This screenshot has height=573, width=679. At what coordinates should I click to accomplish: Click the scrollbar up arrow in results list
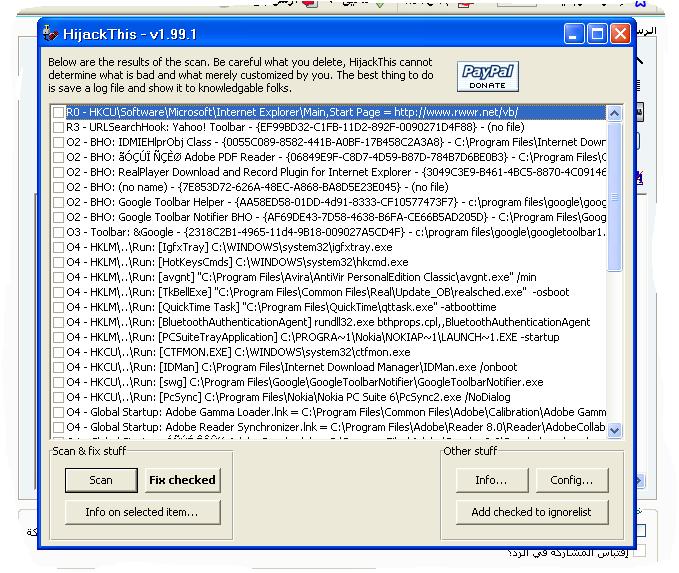coord(614,112)
